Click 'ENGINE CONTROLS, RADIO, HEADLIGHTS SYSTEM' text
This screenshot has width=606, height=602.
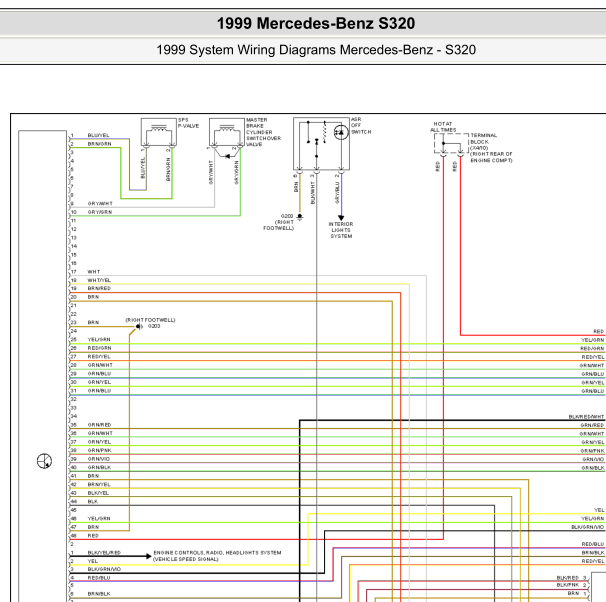point(217,553)
